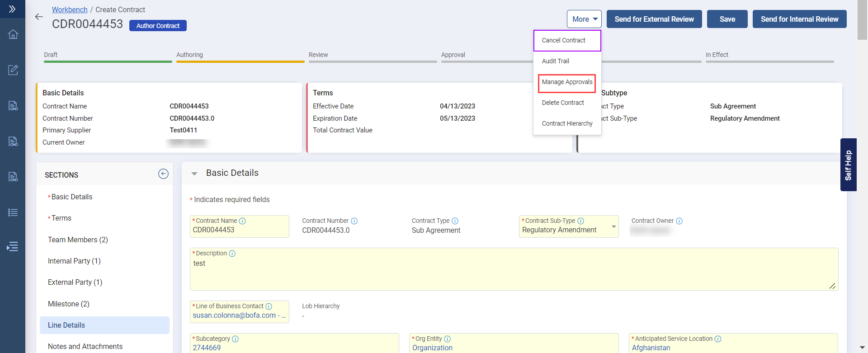Collapse the Sections panel arrow icon
This screenshot has width=868, height=353.
pos(163,174)
